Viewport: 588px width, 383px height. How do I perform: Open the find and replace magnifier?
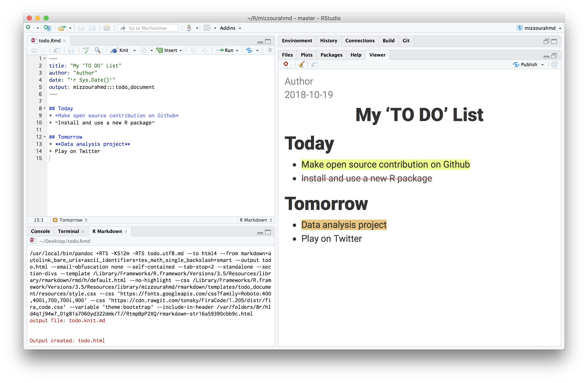98,50
